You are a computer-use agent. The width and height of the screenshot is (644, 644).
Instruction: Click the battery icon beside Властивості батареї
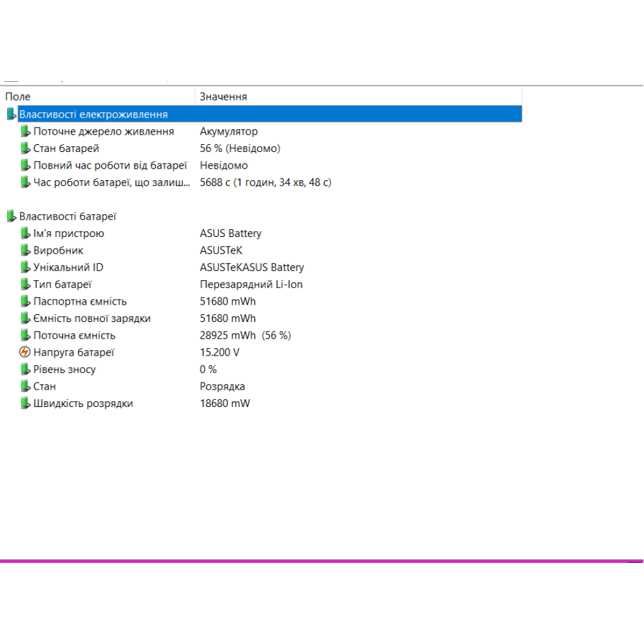tap(11, 216)
